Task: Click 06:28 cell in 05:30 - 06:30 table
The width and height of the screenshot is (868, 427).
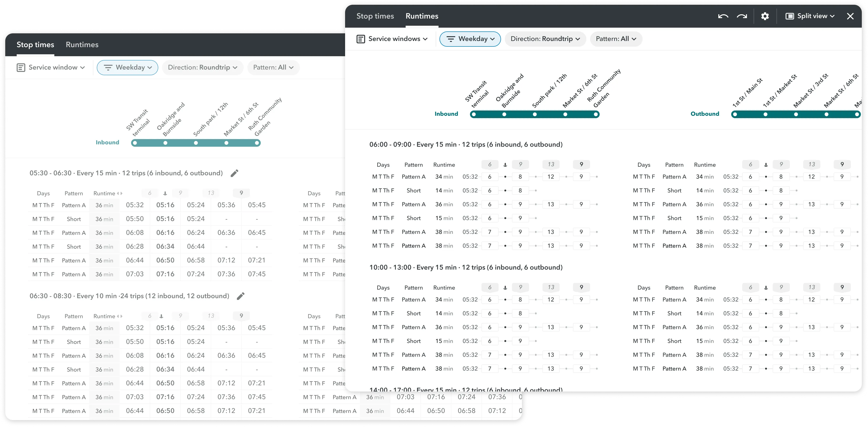Action: (x=135, y=246)
